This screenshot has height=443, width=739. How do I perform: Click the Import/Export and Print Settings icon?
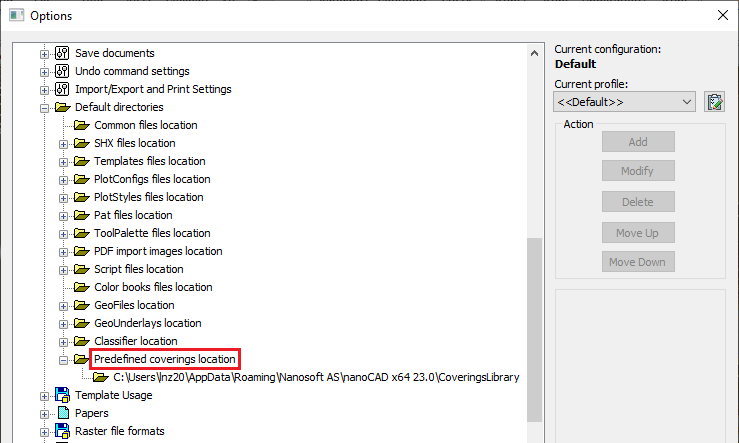(x=62, y=89)
